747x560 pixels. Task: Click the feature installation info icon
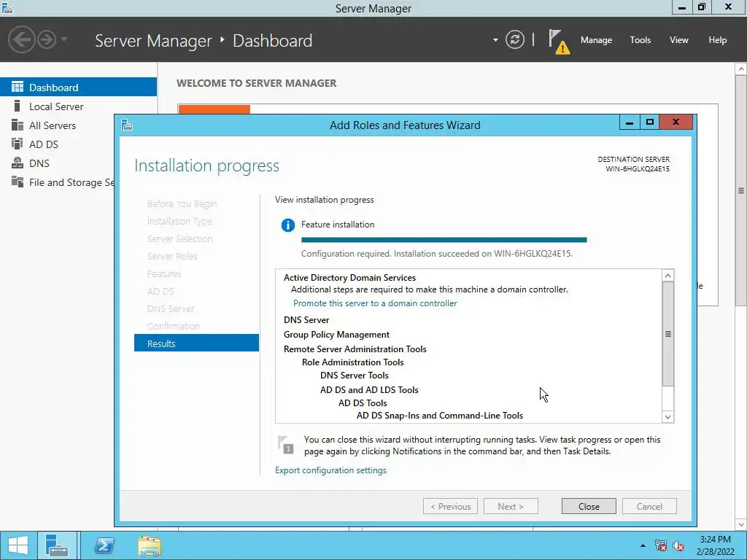click(x=287, y=225)
